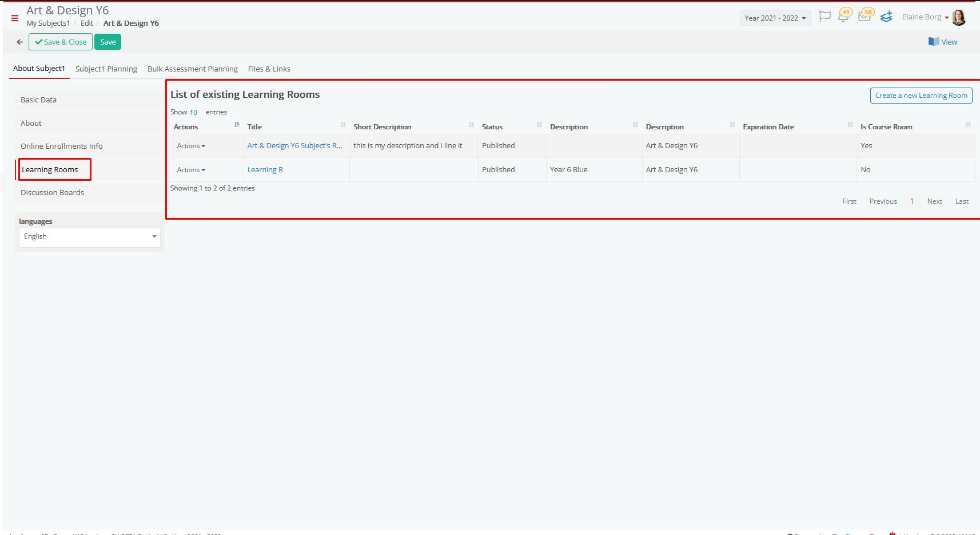This screenshot has width=980, height=535.
Task: Click the Edit breadcrumb link
Action: [87, 23]
